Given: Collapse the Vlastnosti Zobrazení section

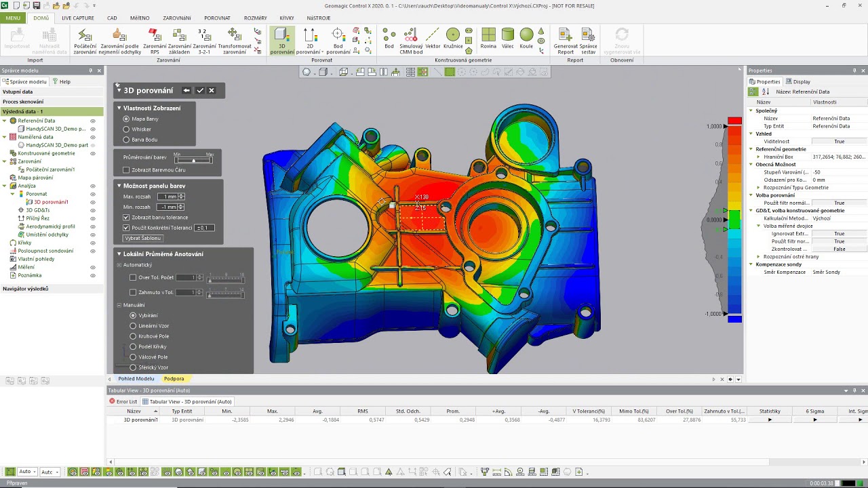Looking at the screenshot, I should pyautogui.click(x=119, y=108).
